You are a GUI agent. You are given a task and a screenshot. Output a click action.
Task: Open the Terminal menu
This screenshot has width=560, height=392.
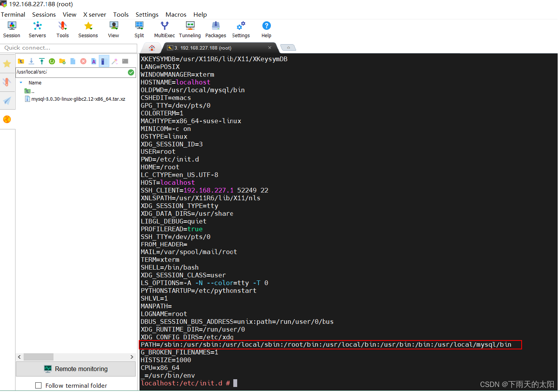coord(13,14)
